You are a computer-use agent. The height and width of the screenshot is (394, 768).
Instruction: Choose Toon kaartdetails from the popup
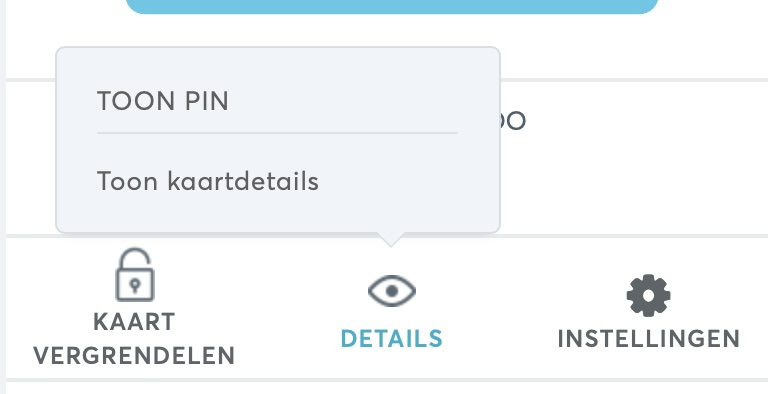(x=208, y=181)
